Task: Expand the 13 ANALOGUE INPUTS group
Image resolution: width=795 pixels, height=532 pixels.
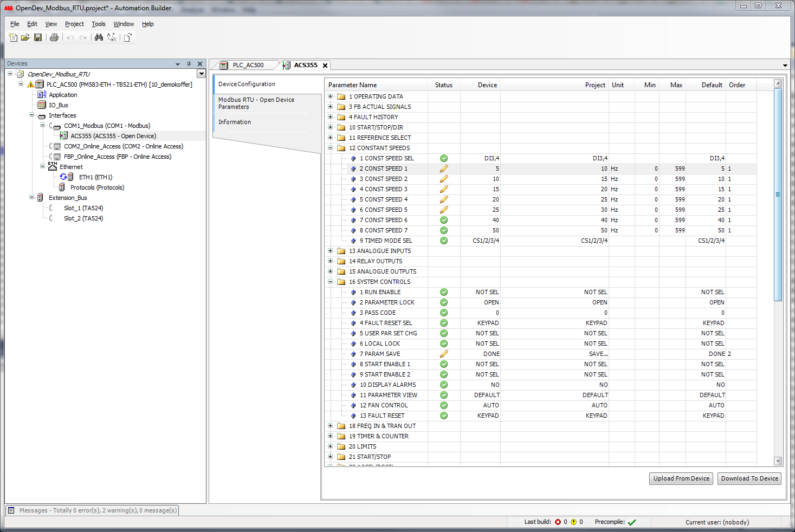Action: 331,251
